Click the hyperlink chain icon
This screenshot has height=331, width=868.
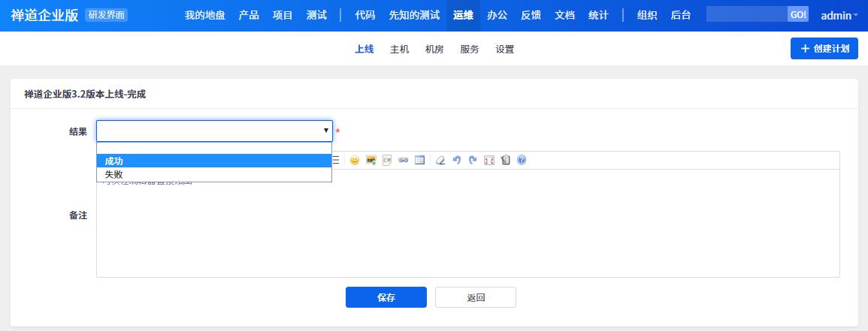click(x=404, y=161)
